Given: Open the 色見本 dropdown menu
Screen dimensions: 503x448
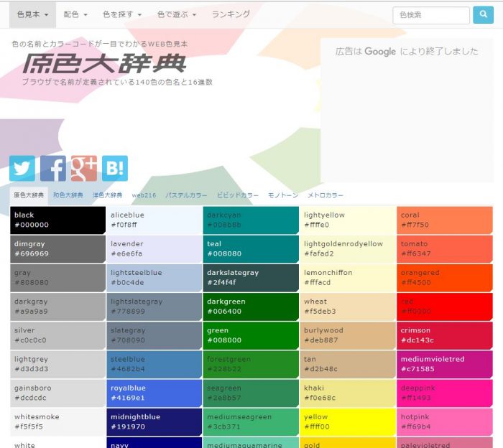Looking at the screenshot, I should pyautogui.click(x=33, y=14).
